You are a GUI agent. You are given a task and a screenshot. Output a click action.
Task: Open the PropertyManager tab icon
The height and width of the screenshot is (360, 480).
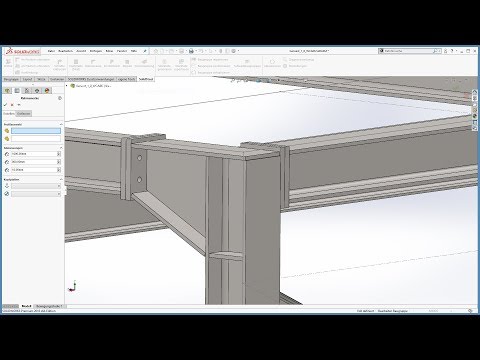[17, 91]
